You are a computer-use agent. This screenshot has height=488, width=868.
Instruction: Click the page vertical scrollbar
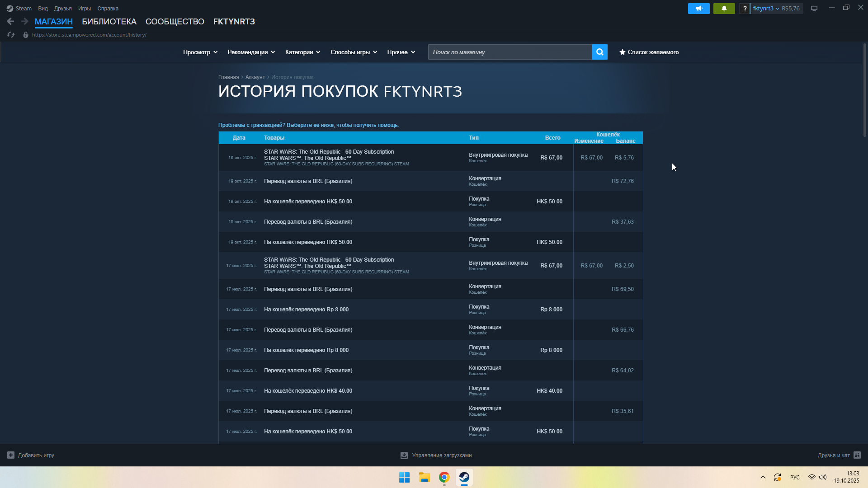coord(864,90)
